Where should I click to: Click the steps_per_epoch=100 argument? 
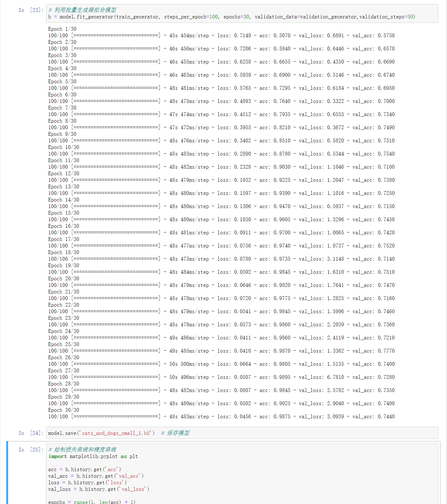(191, 17)
